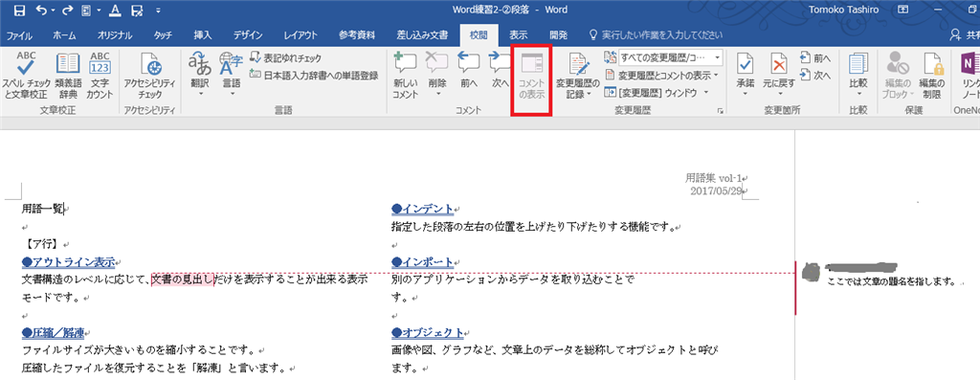Open 言語 language menu

pyautogui.click(x=231, y=75)
